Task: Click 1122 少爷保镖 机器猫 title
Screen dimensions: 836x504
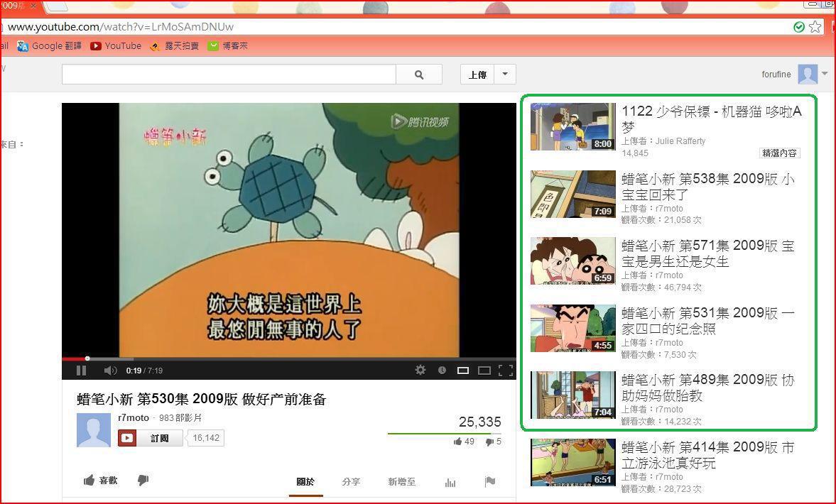Action: pyautogui.click(x=712, y=119)
